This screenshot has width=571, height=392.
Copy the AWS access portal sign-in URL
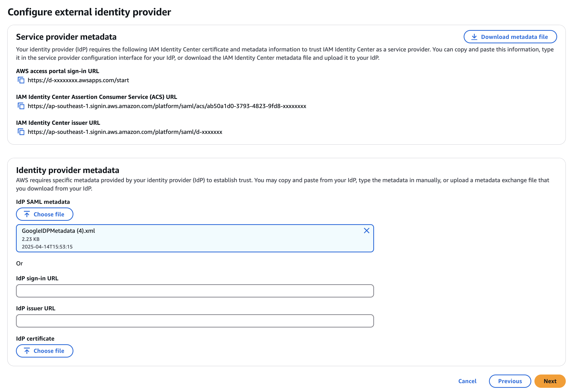point(21,80)
